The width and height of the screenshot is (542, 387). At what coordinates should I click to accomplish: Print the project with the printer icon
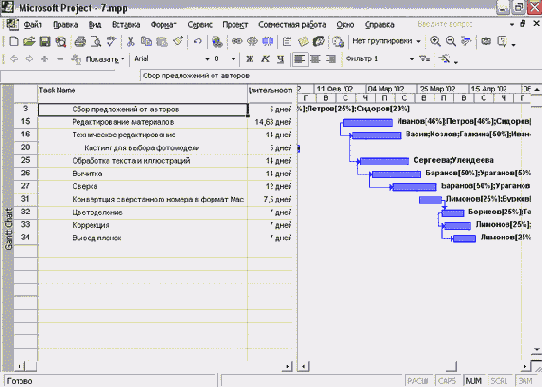[80, 42]
